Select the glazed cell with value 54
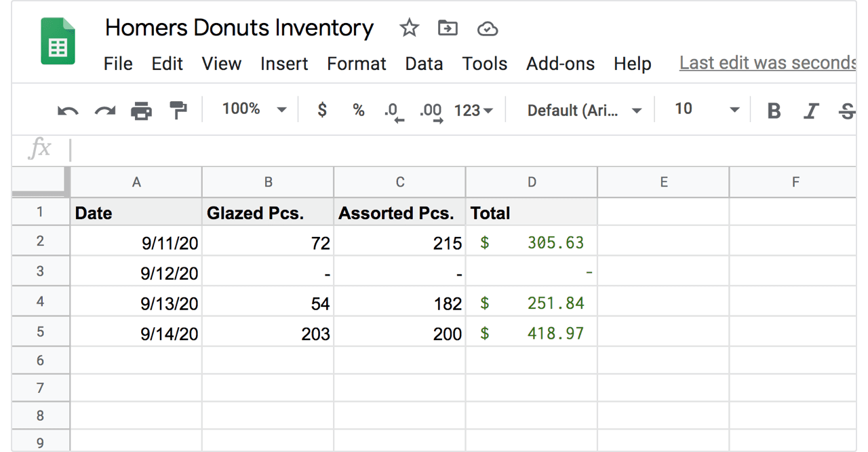868x452 pixels. coord(268,303)
